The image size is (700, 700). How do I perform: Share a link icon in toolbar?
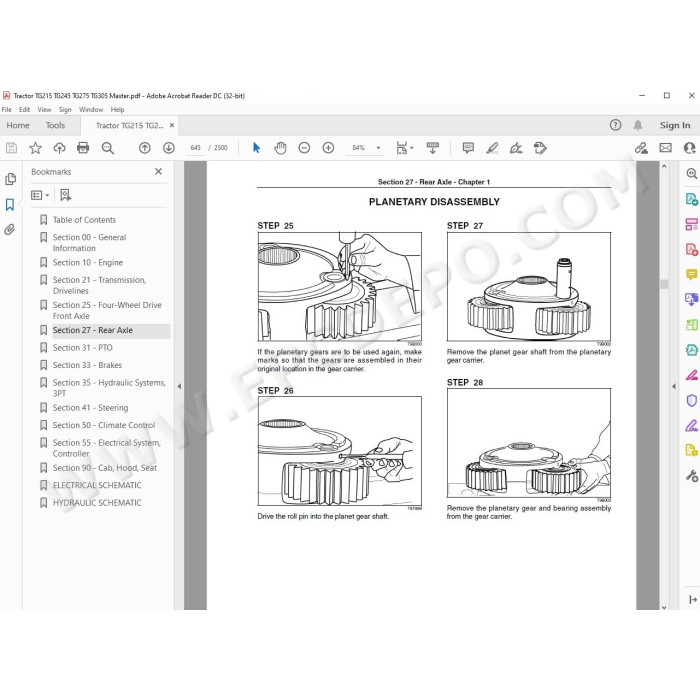(x=641, y=148)
